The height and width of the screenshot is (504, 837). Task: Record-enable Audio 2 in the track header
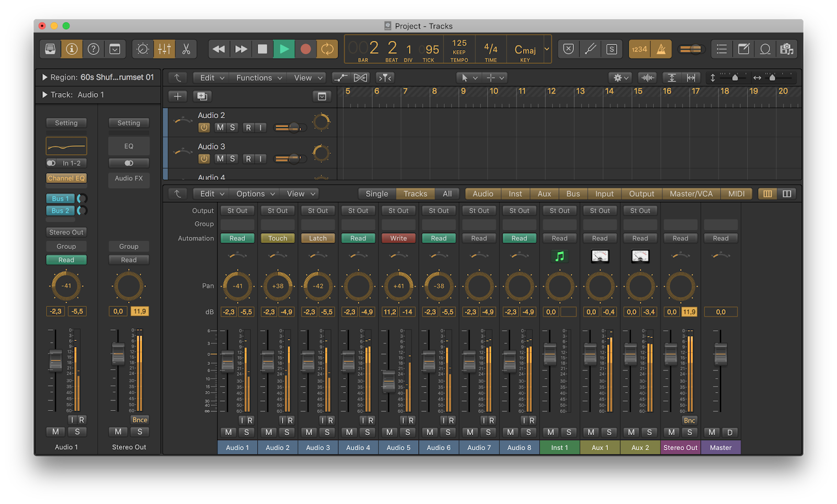point(248,128)
